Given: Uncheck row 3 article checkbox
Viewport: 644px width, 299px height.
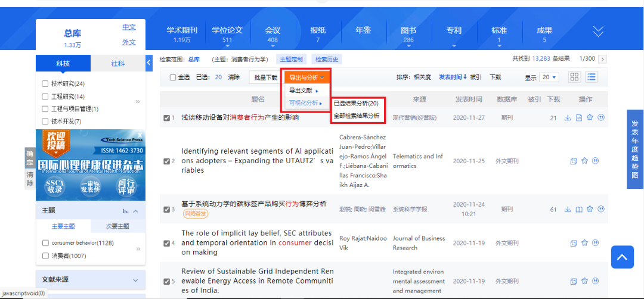Looking at the screenshot, I should [166, 210].
